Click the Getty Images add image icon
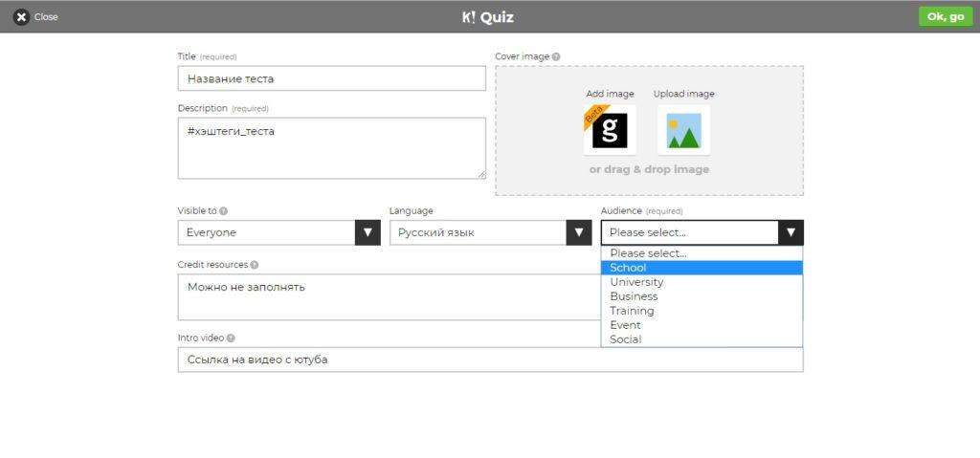This screenshot has height=458, width=980. (x=610, y=130)
